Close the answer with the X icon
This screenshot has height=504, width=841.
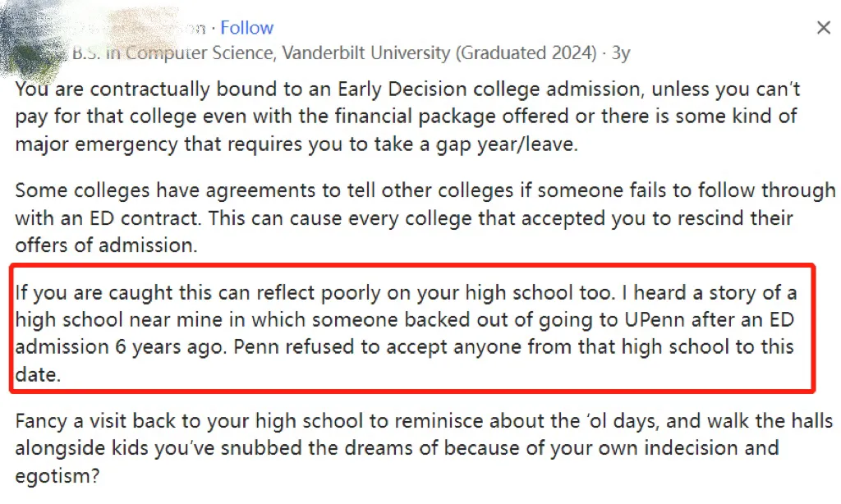tap(823, 28)
